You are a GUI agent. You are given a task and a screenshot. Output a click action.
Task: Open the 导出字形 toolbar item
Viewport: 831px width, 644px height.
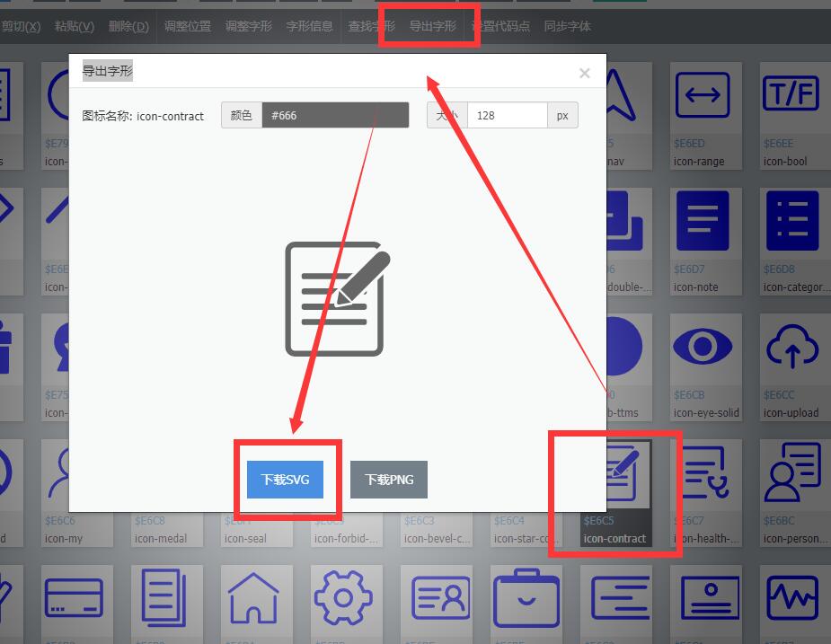pos(432,26)
